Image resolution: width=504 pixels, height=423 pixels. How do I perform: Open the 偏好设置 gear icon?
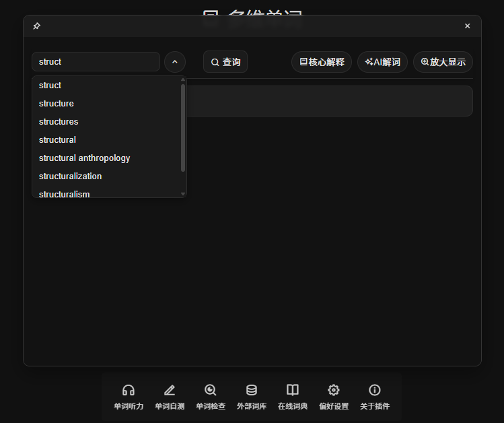click(x=334, y=391)
